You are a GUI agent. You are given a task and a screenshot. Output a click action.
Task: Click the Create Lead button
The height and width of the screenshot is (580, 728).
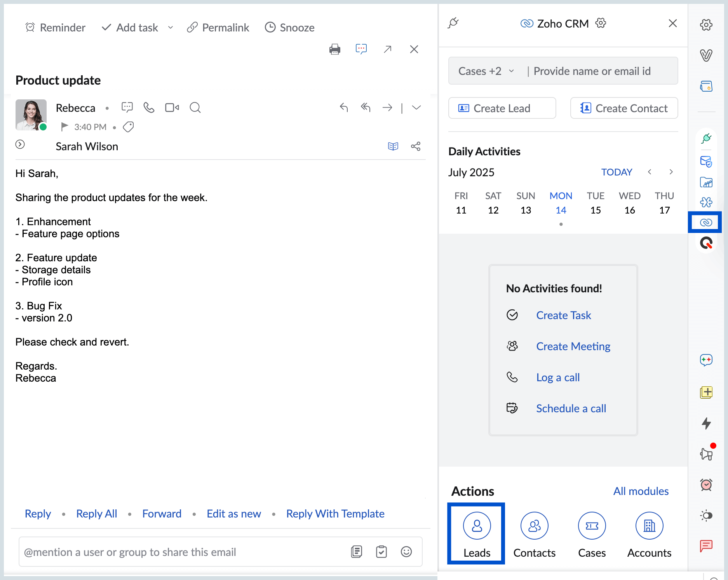502,108
